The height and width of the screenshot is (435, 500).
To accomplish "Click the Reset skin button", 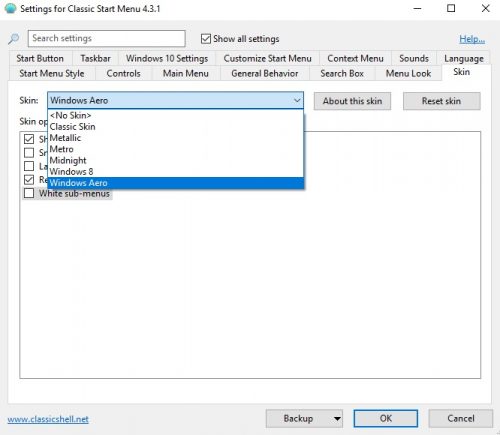I will point(442,101).
